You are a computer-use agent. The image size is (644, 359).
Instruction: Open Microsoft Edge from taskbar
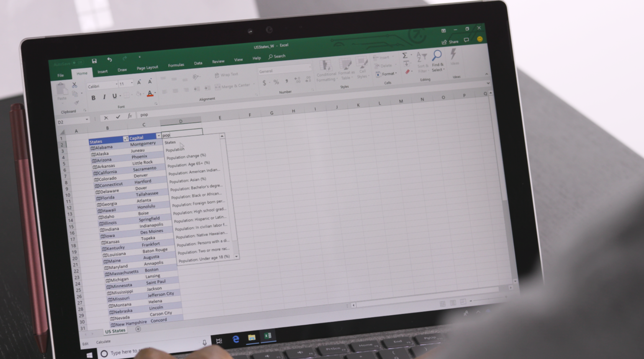click(x=236, y=339)
